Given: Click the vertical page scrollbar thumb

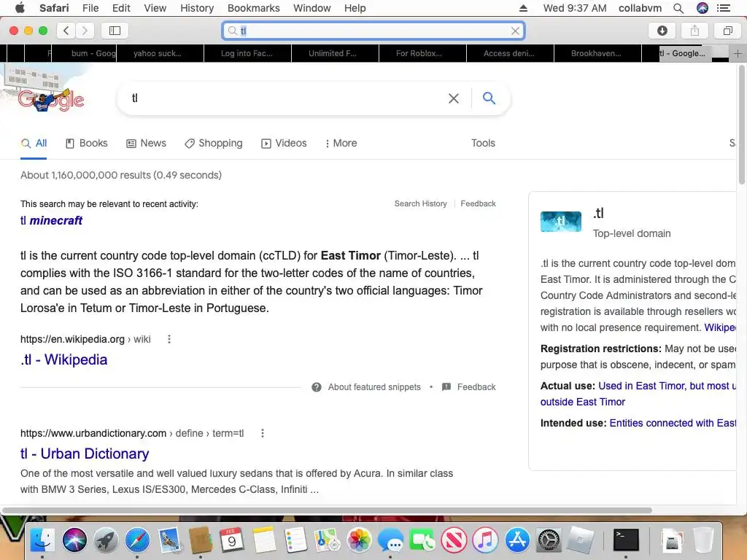Looking at the screenshot, I should click(742, 125).
